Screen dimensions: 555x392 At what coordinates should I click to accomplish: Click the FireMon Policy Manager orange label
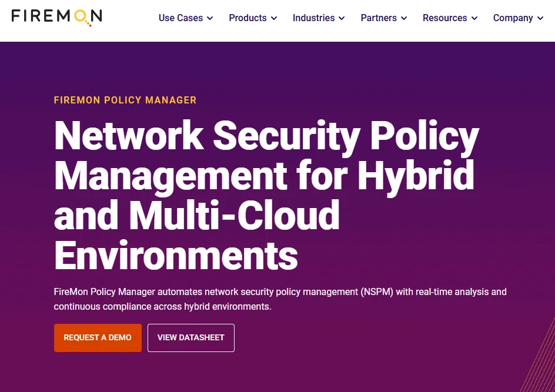pyautogui.click(x=125, y=100)
